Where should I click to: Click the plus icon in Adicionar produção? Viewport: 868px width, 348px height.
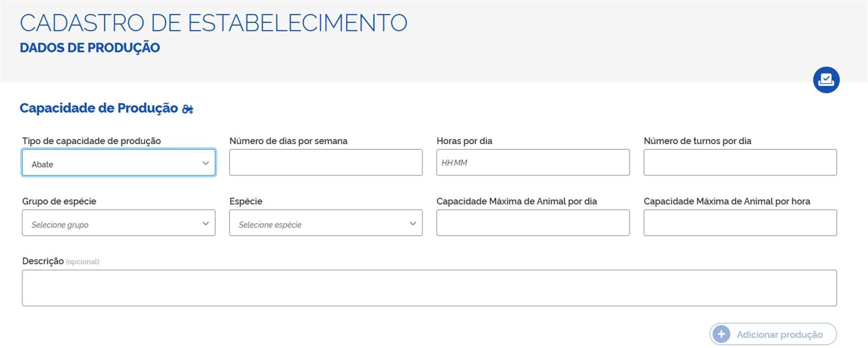tap(721, 334)
